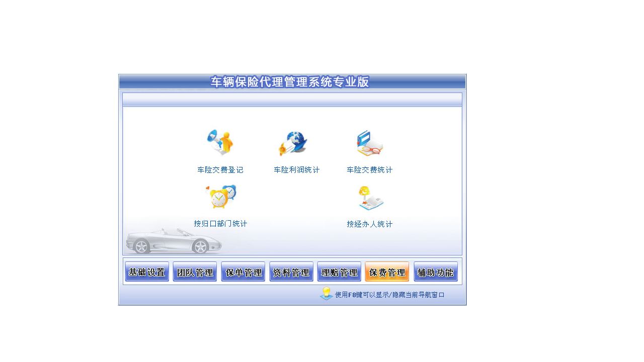Open the 团队管理 section

(195, 271)
